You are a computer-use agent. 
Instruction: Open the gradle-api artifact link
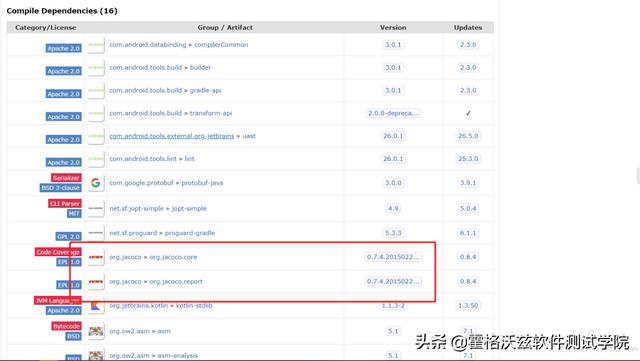click(205, 90)
